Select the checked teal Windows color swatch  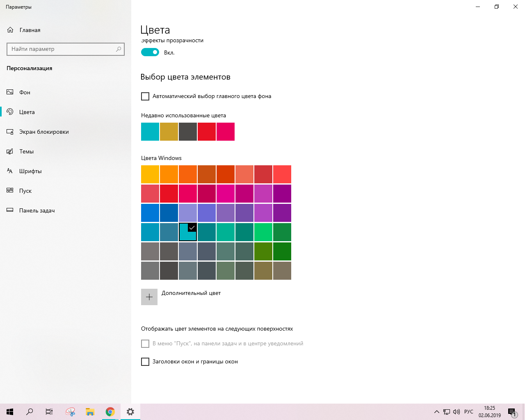tap(188, 232)
